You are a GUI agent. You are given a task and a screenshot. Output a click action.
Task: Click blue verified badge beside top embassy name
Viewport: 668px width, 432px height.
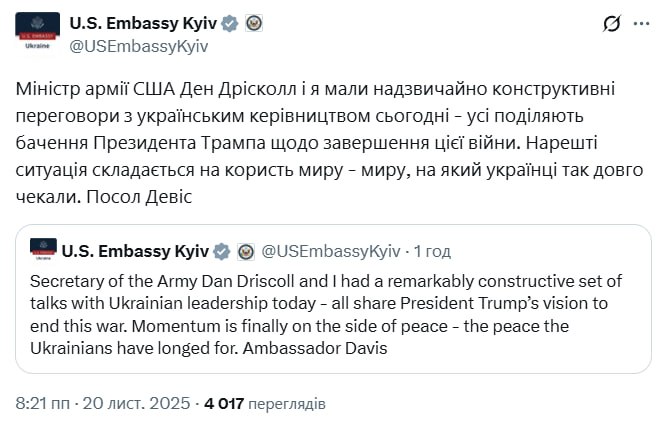(230, 22)
